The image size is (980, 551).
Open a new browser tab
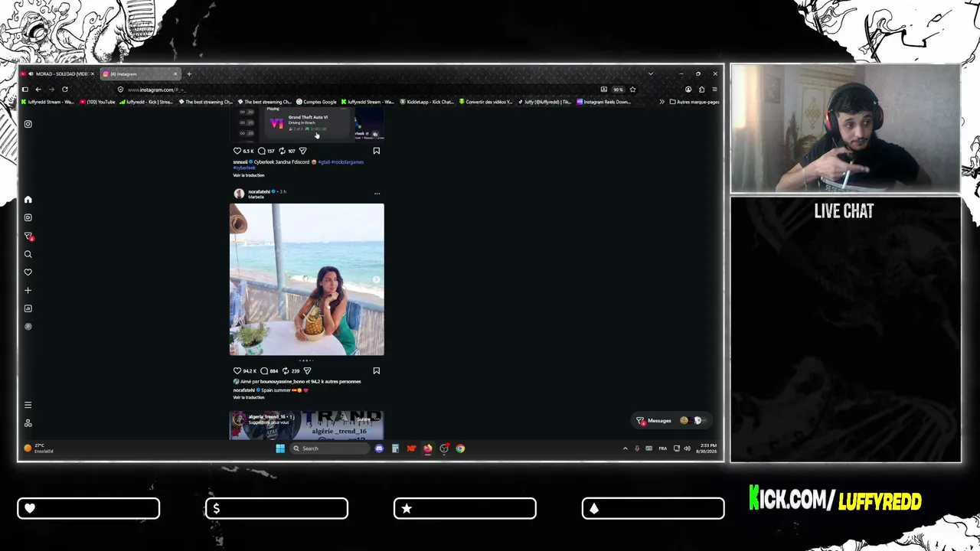pos(189,74)
